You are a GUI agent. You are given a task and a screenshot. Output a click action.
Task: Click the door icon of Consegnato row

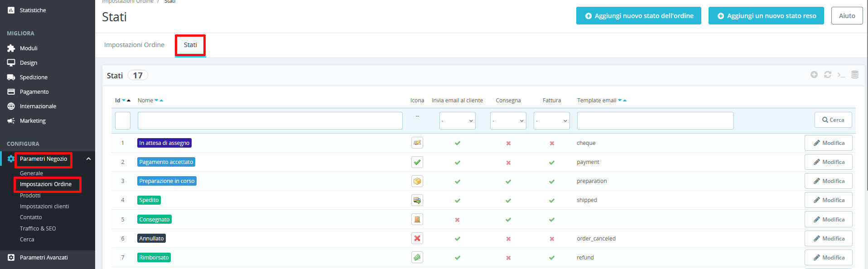click(x=417, y=219)
